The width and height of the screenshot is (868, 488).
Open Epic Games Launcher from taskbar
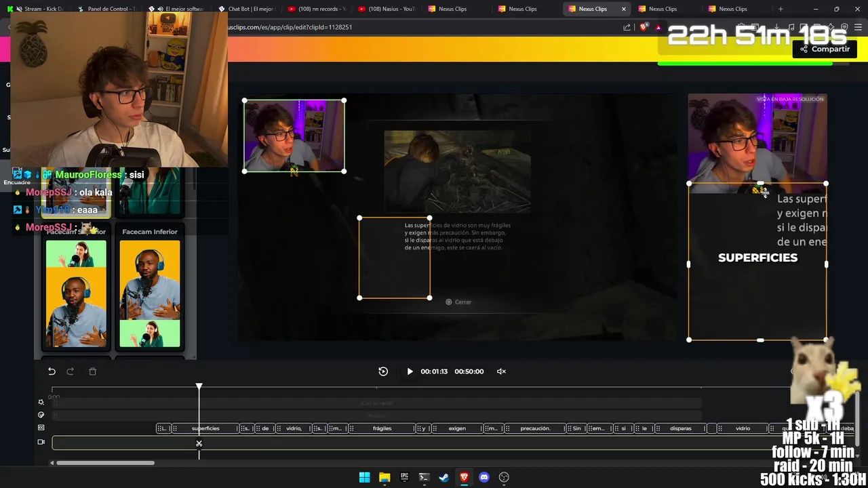coord(404,477)
